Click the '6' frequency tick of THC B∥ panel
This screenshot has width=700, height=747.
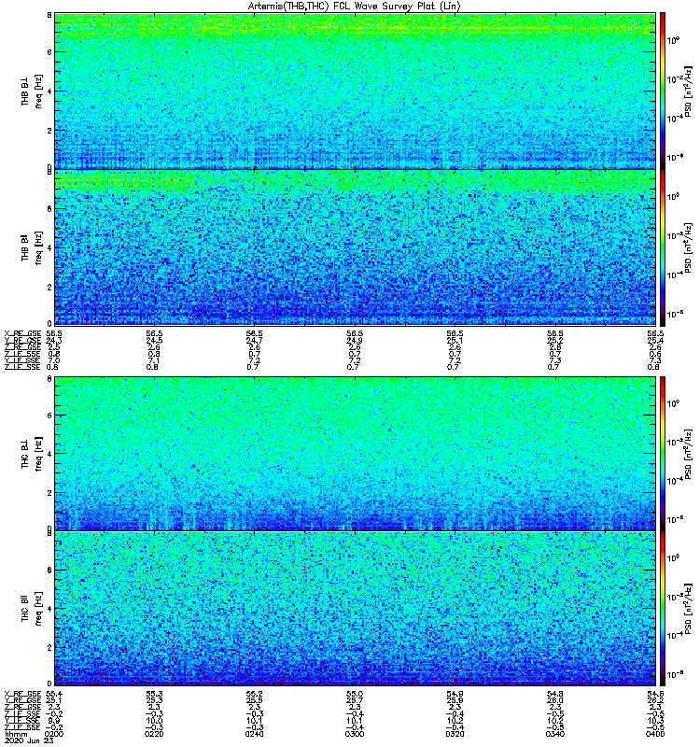49,570
